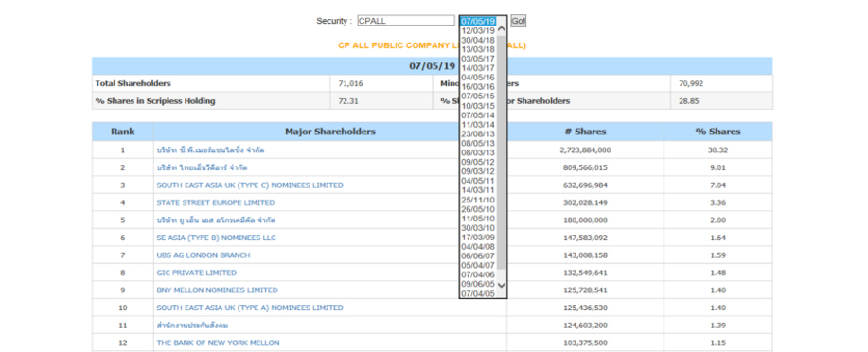The width and height of the screenshot is (868, 352).
Task: Select date 07/05/14 from the list
Action: (x=478, y=115)
